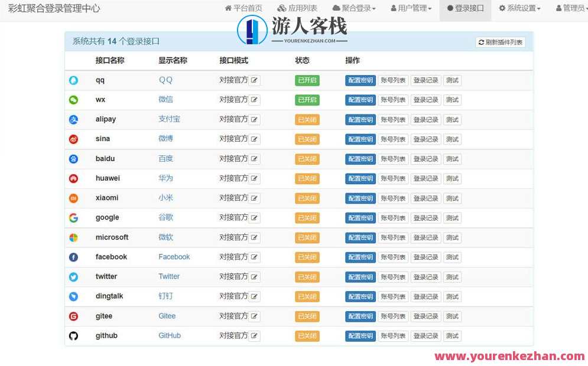Click the Twitter bird icon

(x=73, y=276)
